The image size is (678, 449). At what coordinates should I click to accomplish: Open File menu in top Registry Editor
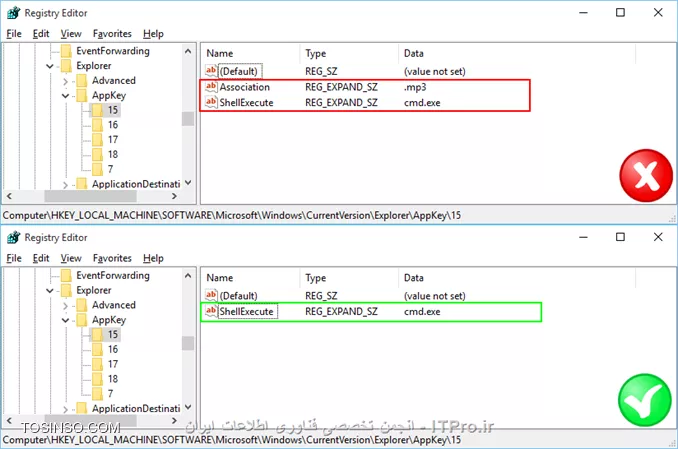[x=14, y=34]
